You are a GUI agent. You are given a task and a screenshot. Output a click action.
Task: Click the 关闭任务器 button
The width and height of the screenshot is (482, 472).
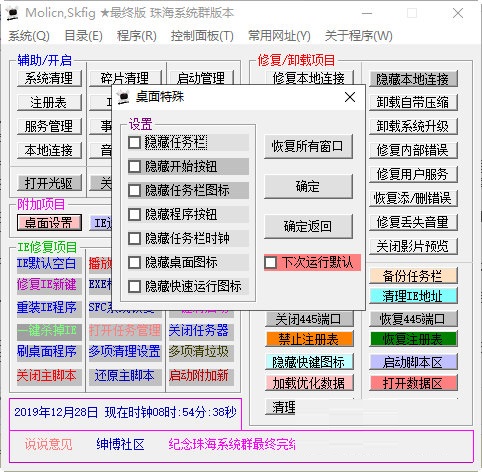[x=201, y=331]
